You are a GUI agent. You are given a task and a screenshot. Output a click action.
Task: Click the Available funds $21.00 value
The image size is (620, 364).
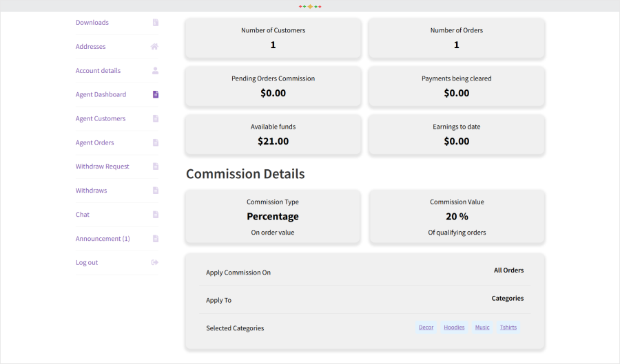pyautogui.click(x=273, y=141)
